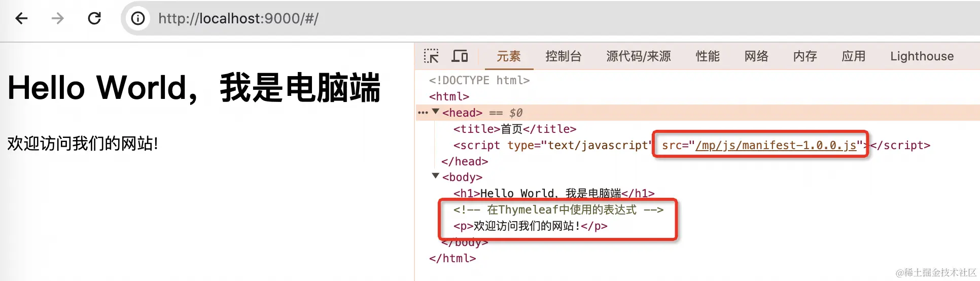
Task: Switch to the 元素 tab
Action: [x=509, y=56]
